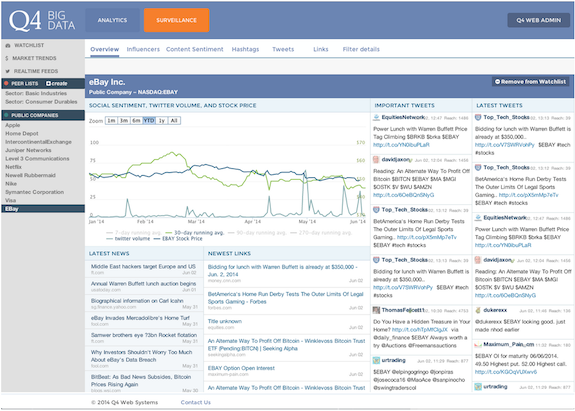Click urtrading avatar in Important Tweets
The height and width of the screenshot is (411, 575).
tap(376, 360)
